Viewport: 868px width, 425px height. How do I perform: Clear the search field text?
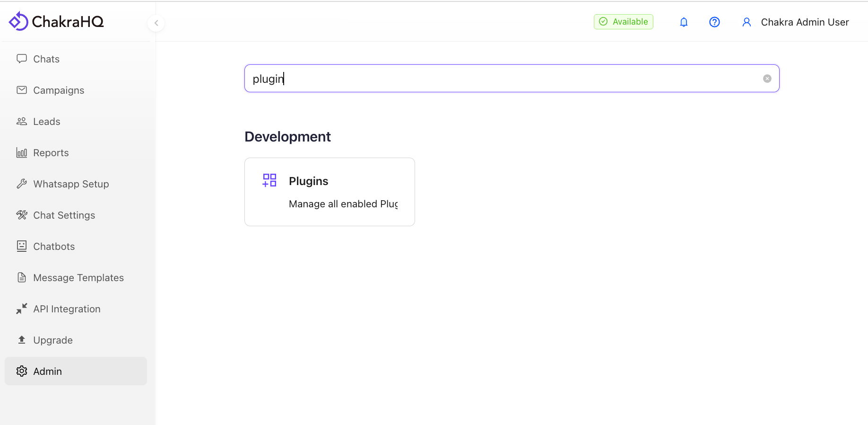coord(767,79)
